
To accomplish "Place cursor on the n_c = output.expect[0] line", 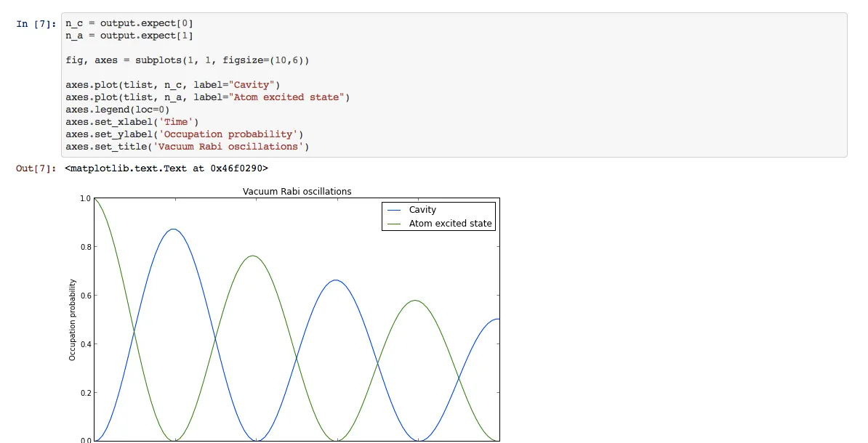I will (x=129, y=23).
